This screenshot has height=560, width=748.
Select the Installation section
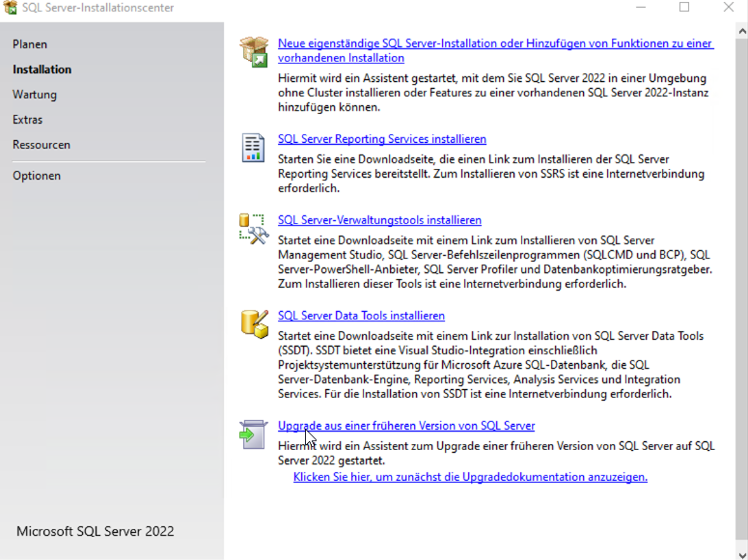click(x=42, y=70)
